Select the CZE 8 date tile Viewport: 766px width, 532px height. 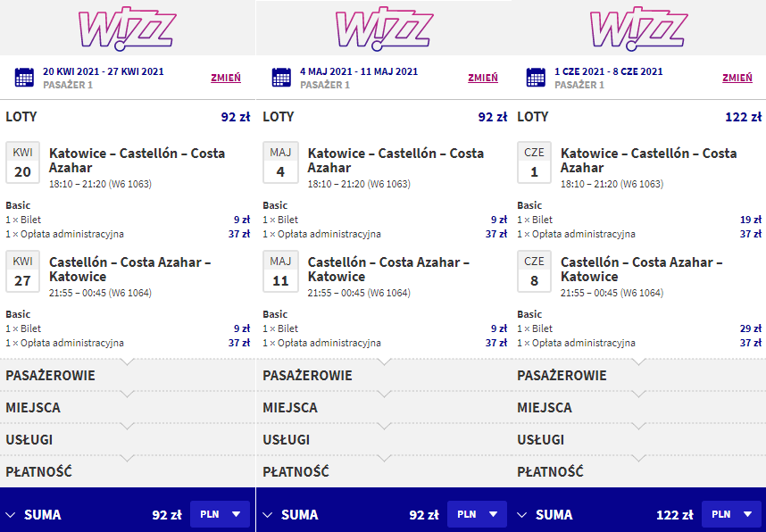click(x=534, y=271)
